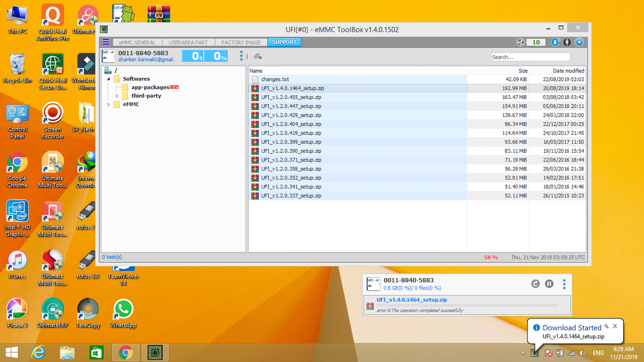Click the text file icon of changes.txt
Viewport: 644px width, 362px height.
point(255,79)
